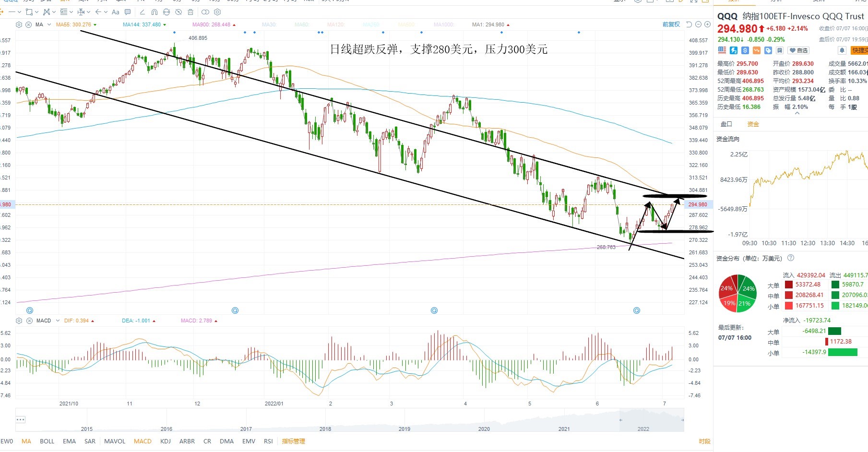Click the chart reset undo icon
The height and width of the screenshot is (452, 868).
(x=689, y=24)
